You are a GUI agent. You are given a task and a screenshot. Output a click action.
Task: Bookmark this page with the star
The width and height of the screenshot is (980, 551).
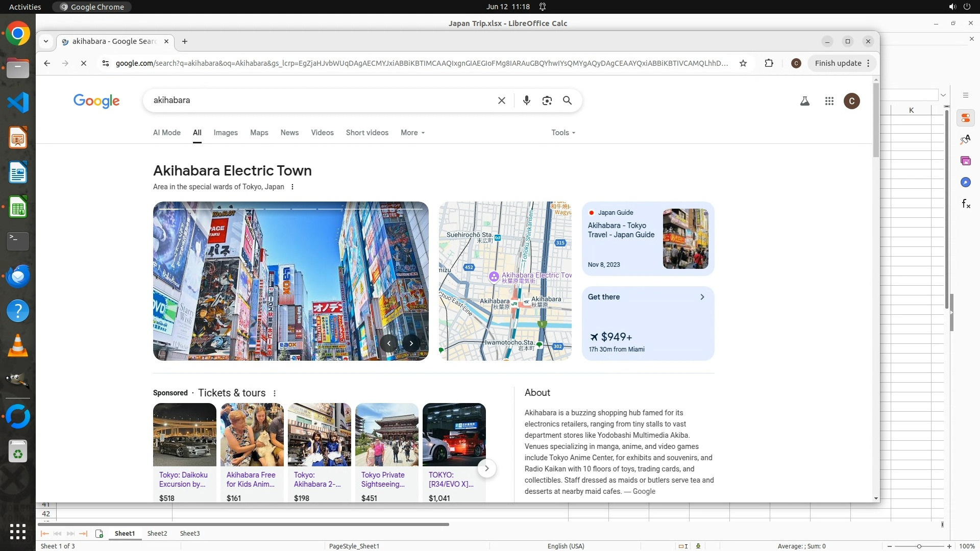[x=743, y=63]
